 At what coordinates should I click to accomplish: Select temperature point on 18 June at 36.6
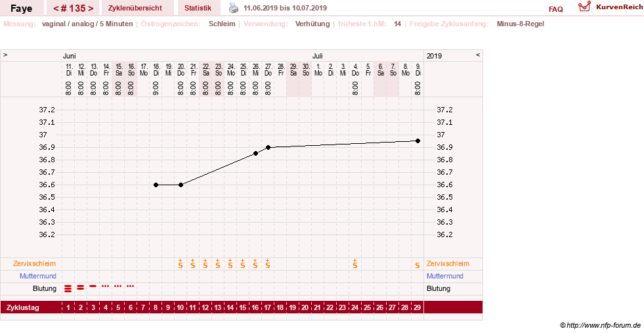[x=156, y=185]
